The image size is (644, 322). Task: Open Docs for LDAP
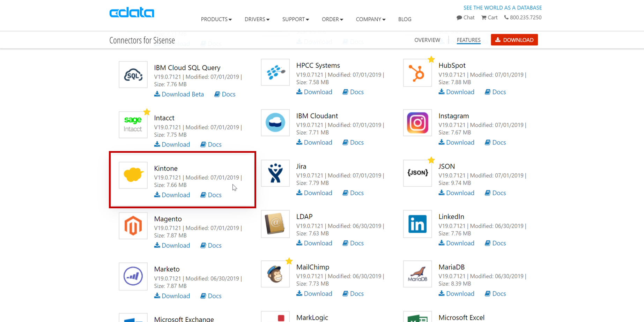(353, 243)
